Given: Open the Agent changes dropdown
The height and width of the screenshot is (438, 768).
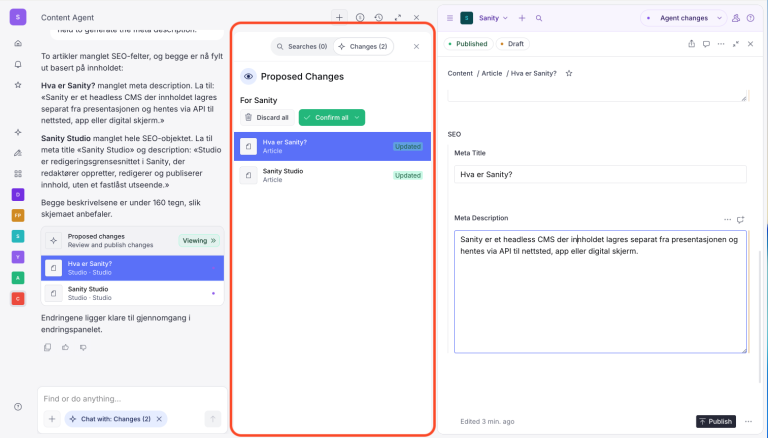Looking at the screenshot, I should click(x=684, y=18).
